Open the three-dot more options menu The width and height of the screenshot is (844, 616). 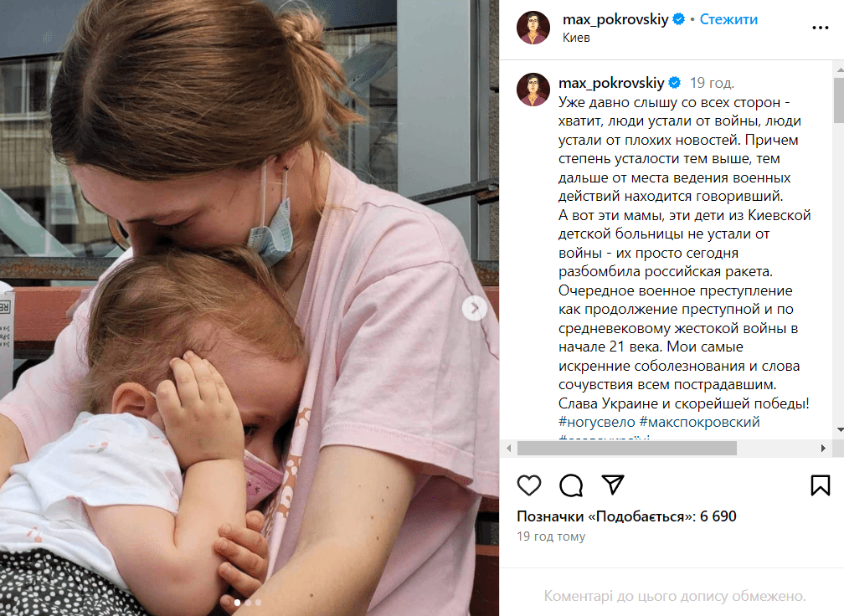click(x=820, y=28)
